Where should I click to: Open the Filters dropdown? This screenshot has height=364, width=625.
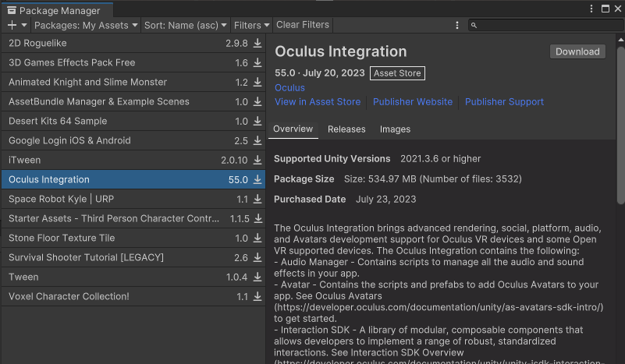(251, 25)
